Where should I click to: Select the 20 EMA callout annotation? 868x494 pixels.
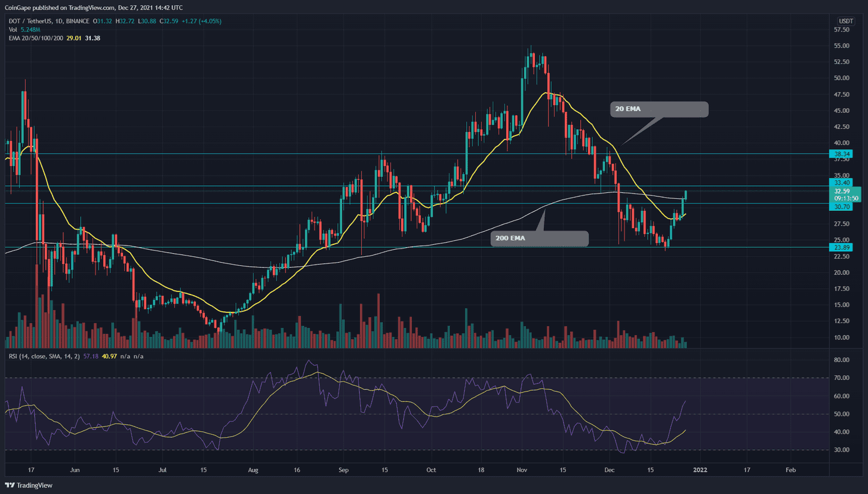(658, 109)
